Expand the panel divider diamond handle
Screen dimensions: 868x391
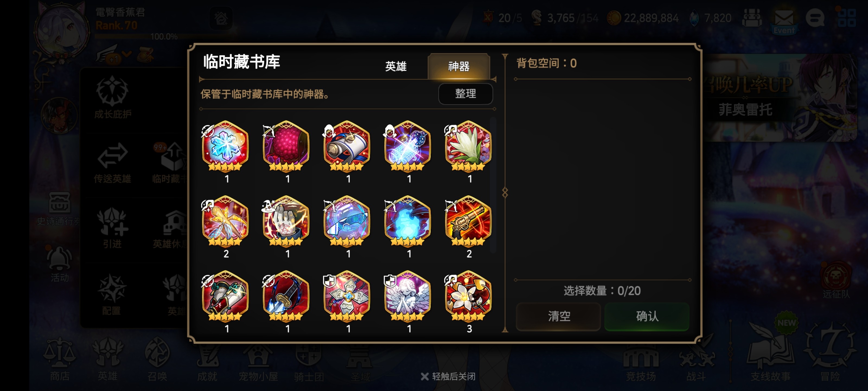[x=505, y=193]
